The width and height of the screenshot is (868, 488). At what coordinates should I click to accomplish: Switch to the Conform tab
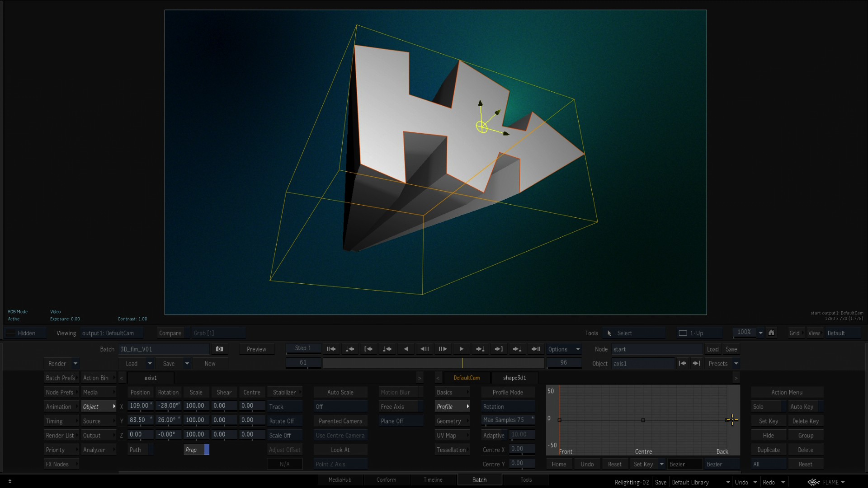[386, 479]
